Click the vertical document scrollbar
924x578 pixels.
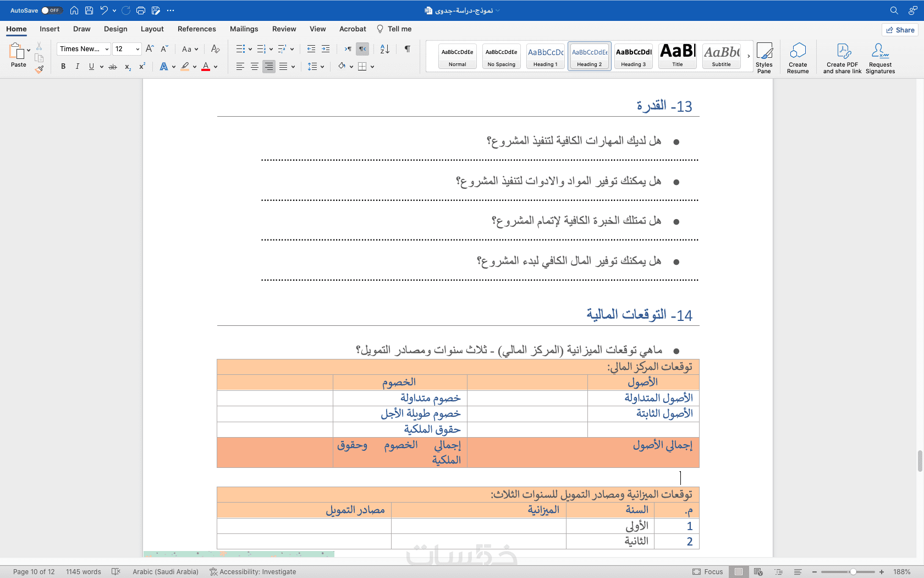920,461
